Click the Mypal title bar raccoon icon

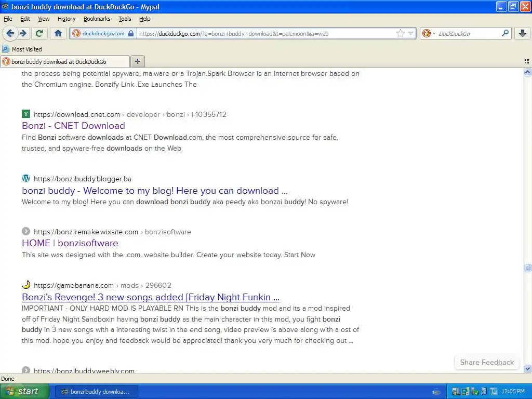pyautogui.click(x=5, y=6)
